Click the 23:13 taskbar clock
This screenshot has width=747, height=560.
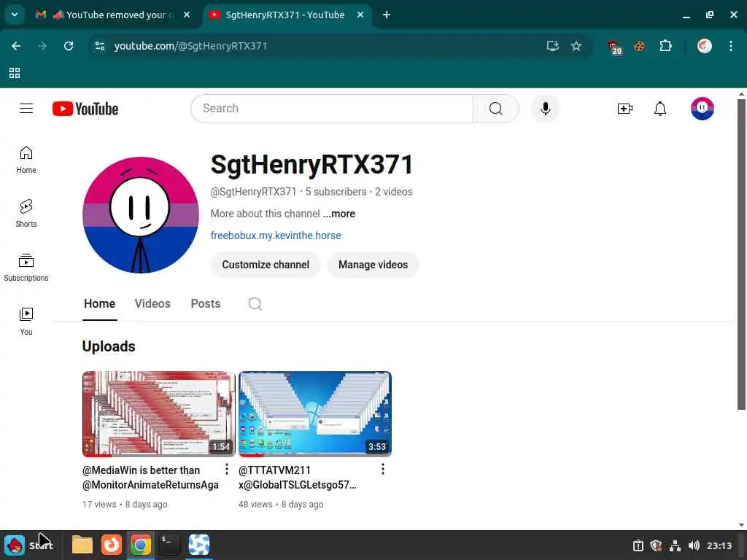719,545
